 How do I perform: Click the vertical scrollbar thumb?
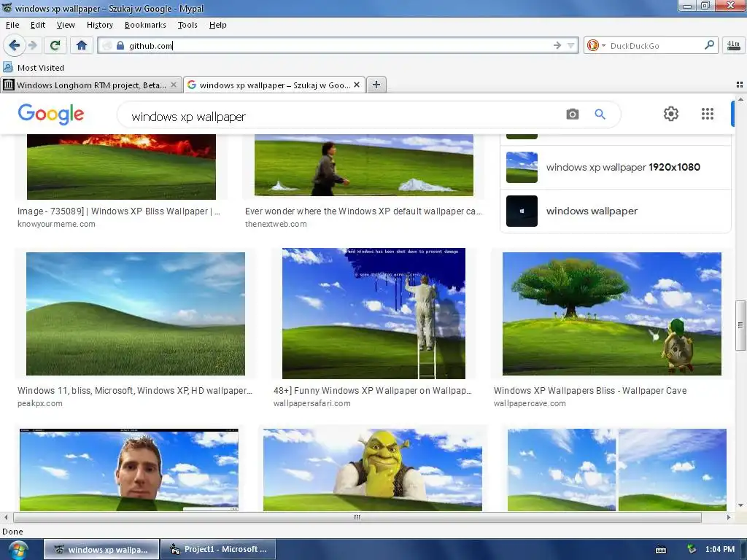(x=740, y=325)
